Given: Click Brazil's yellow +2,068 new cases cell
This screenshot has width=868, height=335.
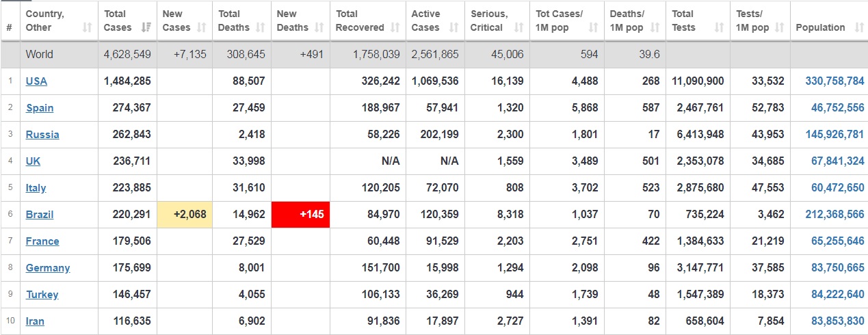Looking at the screenshot, I should pyautogui.click(x=185, y=215).
